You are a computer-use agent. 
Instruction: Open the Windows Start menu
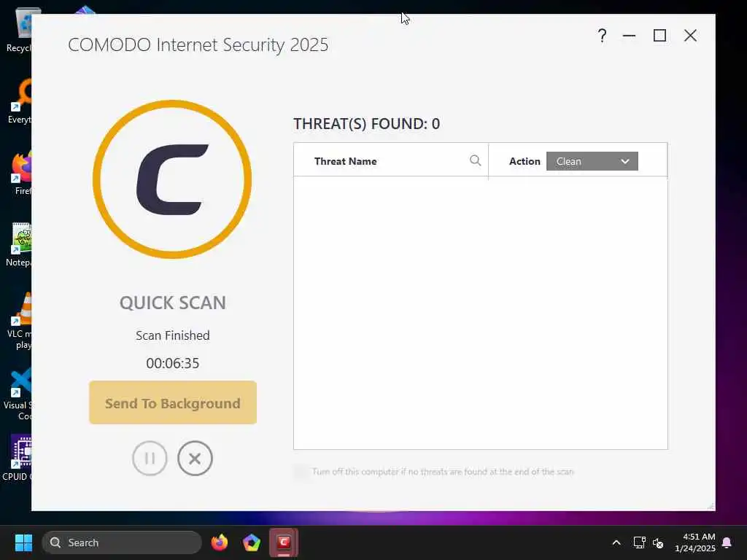(x=23, y=542)
